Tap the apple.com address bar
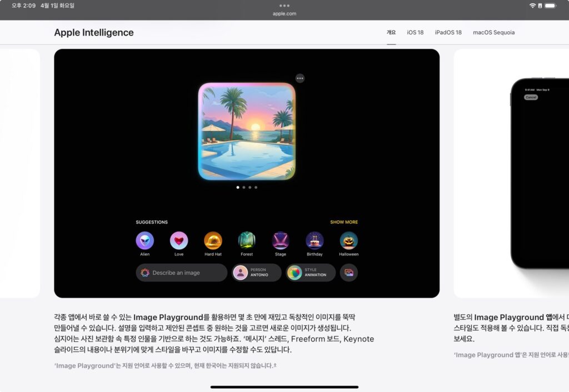 coord(284,13)
